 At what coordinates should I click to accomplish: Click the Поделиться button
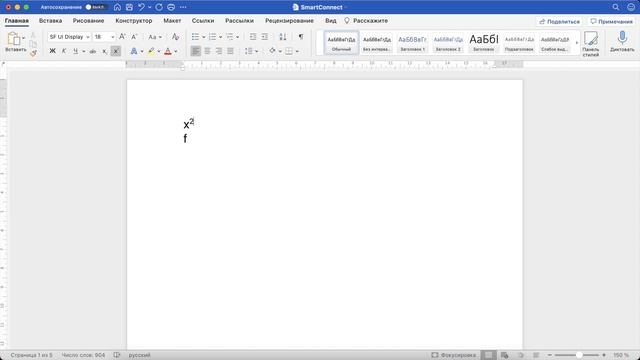[560, 22]
